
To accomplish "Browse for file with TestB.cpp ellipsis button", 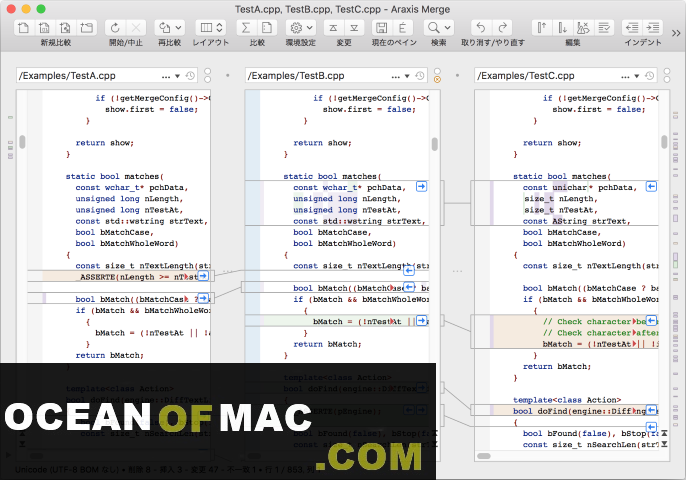I will [x=396, y=77].
